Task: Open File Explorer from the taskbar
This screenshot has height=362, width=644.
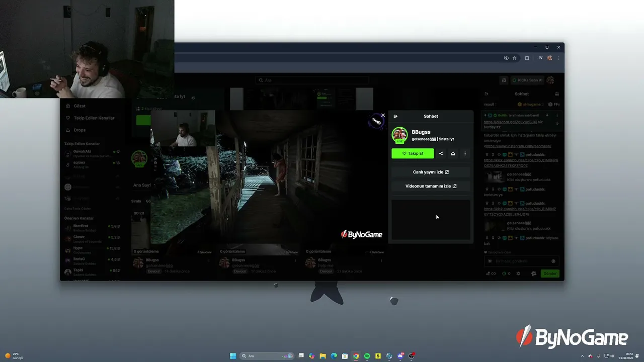Action: point(323,356)
